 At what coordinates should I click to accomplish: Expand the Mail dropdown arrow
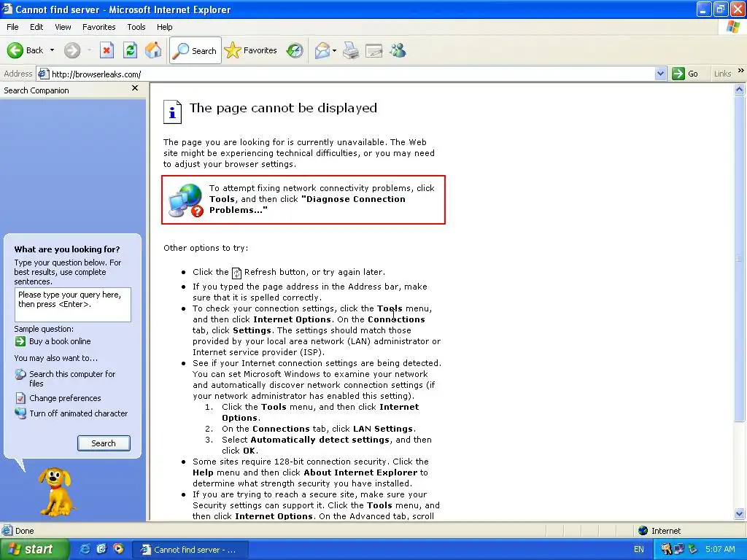pos(334,50)
